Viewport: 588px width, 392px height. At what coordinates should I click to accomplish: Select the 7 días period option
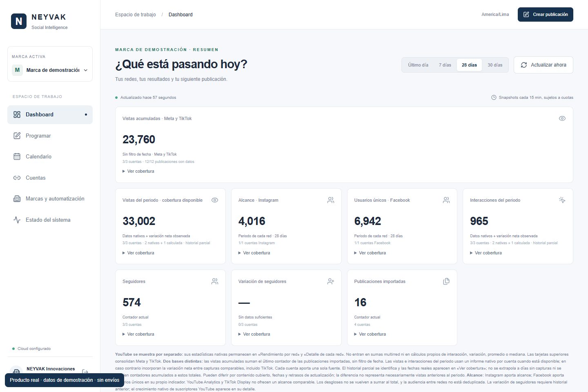point(445,65)
